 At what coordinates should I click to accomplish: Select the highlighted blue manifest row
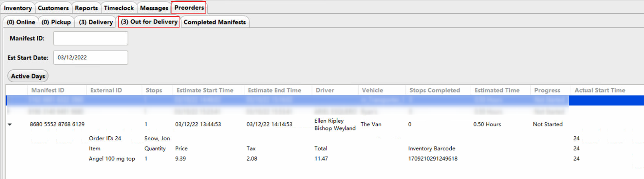pyautogui.click(x=280, y=100)
